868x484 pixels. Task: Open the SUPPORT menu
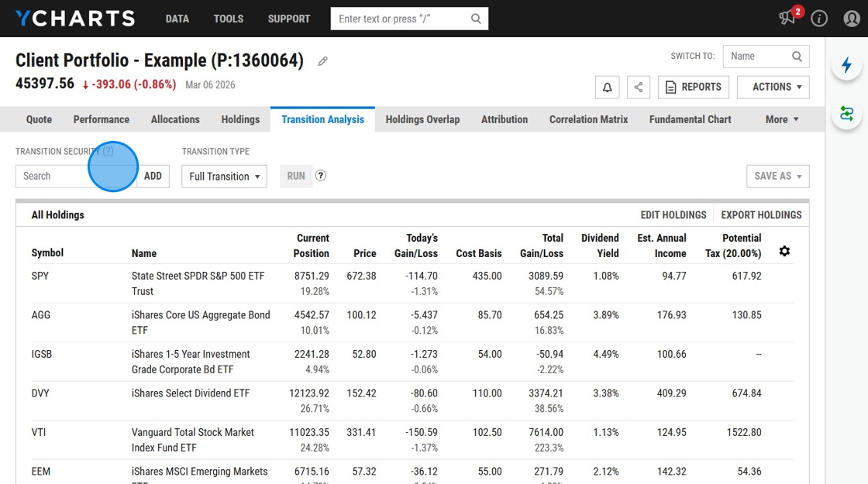click(289, 19)
